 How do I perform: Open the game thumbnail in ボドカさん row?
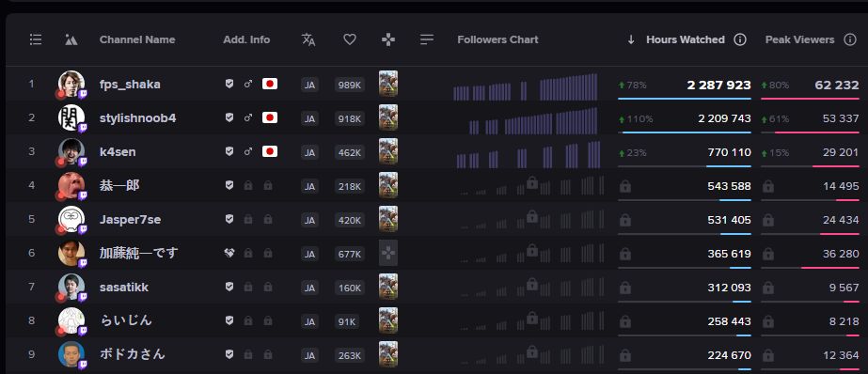pyautogui.click(x=388, y=354)
